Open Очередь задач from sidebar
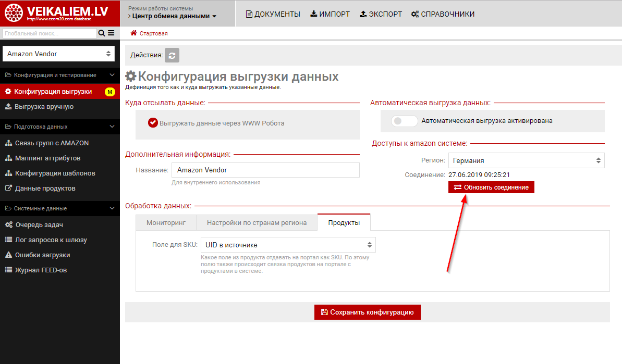This screenshot has height=364, width=622. click(39, 225)
